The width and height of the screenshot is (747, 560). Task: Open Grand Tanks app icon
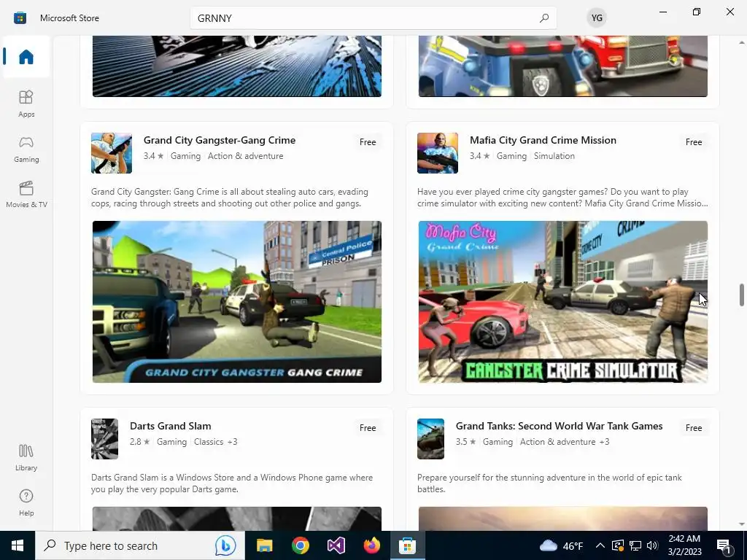430,438
